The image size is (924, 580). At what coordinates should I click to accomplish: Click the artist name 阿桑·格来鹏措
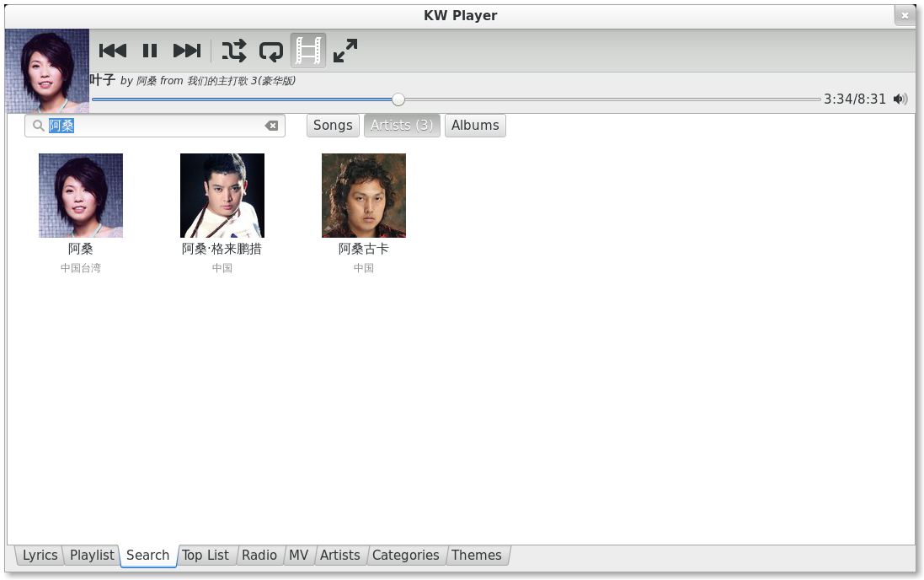(x=222, y=249)
